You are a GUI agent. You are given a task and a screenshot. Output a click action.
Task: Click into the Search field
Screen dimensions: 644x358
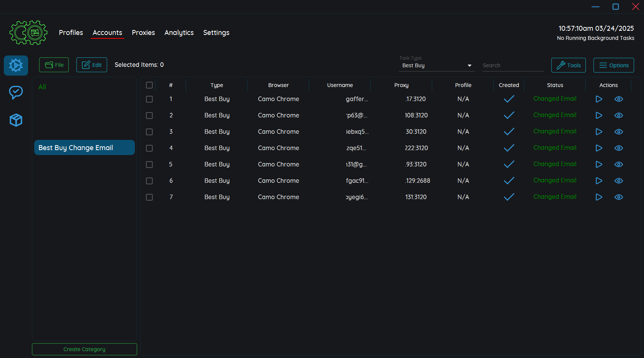pos(513,65)
